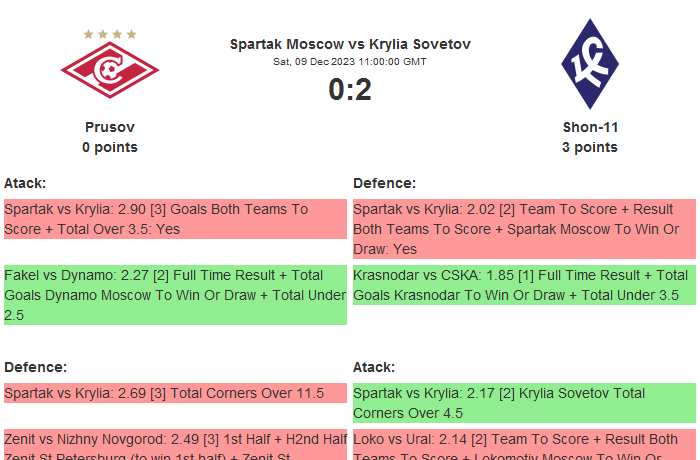Screen dimensions: 700x460
Task: Select the left Atack section heading
Action: coord(25,183)
